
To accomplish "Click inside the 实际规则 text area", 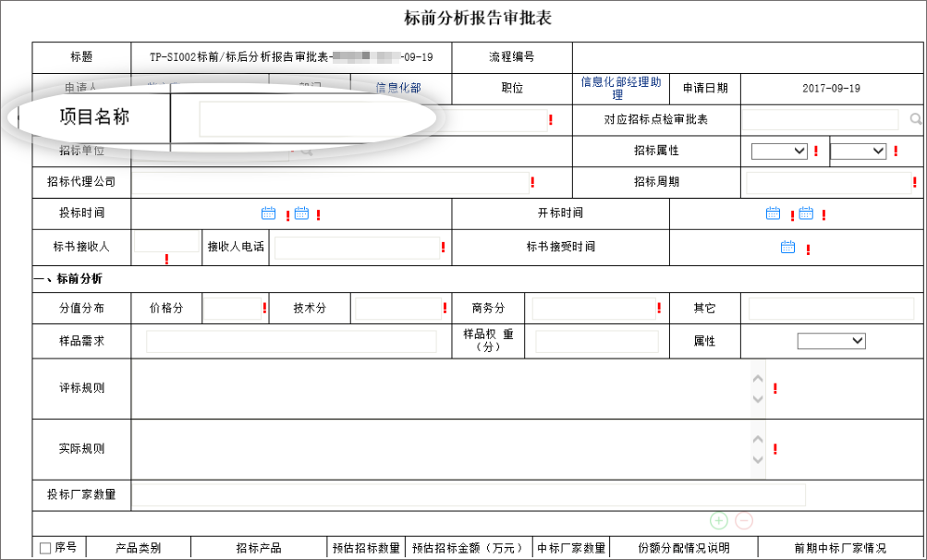I will 441,449.
